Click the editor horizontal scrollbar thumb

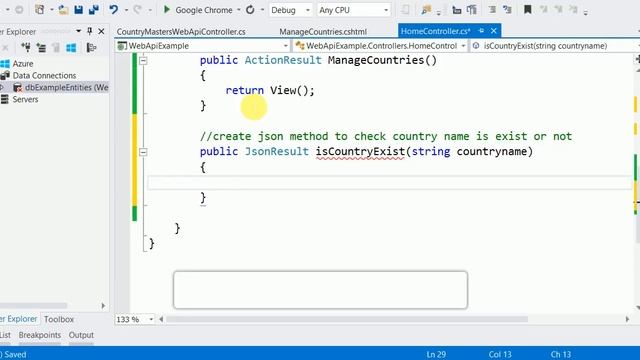[347, 319]
